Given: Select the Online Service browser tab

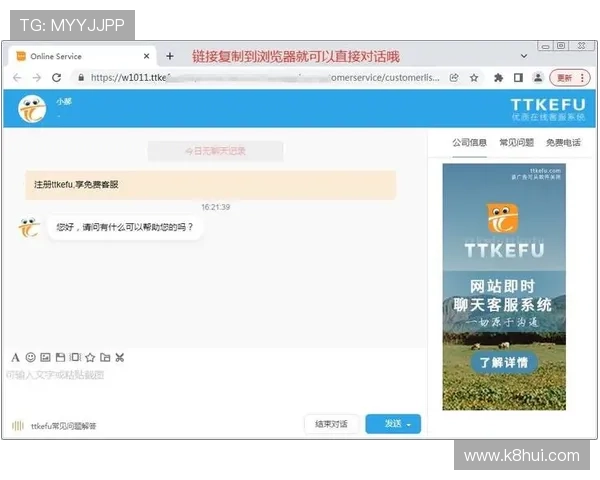Looking at the screenshot, I should (82, 56).
